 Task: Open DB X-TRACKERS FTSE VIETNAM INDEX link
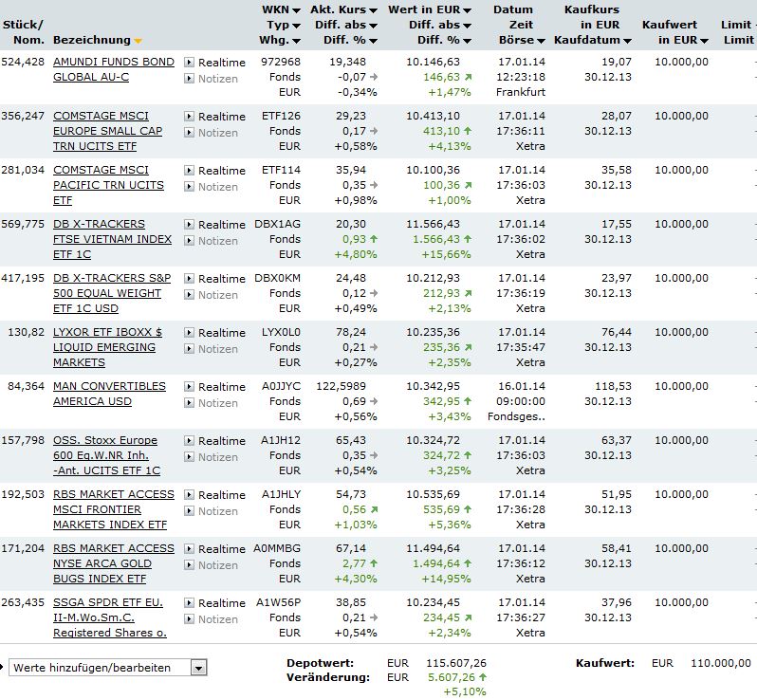(x=113, y=239)
